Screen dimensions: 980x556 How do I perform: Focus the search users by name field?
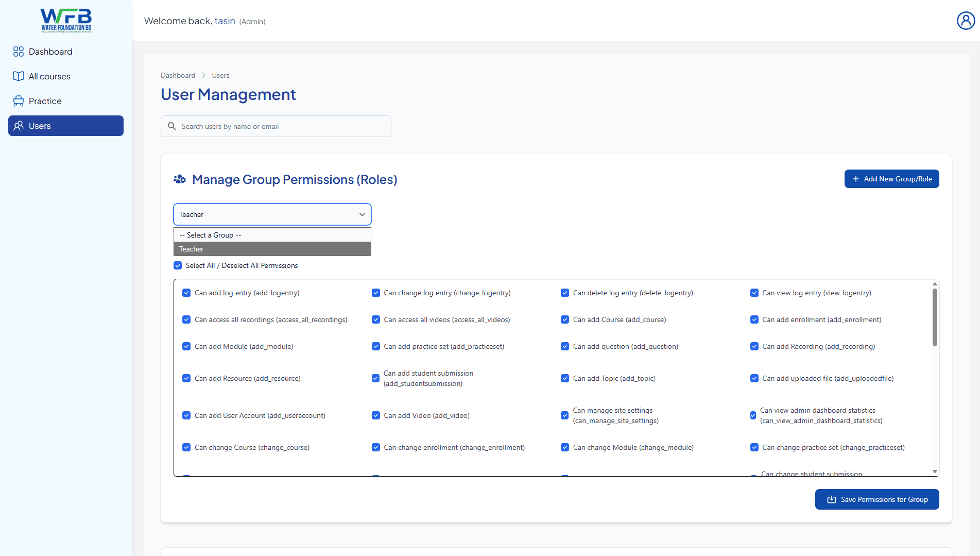coord(276,126)
